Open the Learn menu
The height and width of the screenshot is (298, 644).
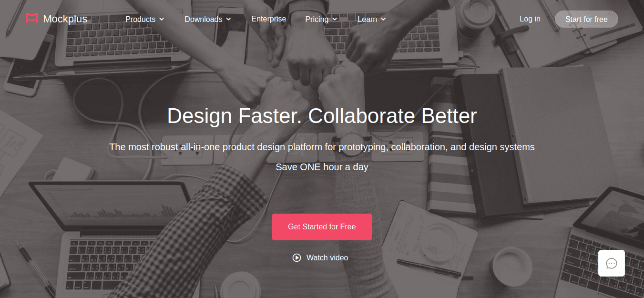(x=372, y=19)
